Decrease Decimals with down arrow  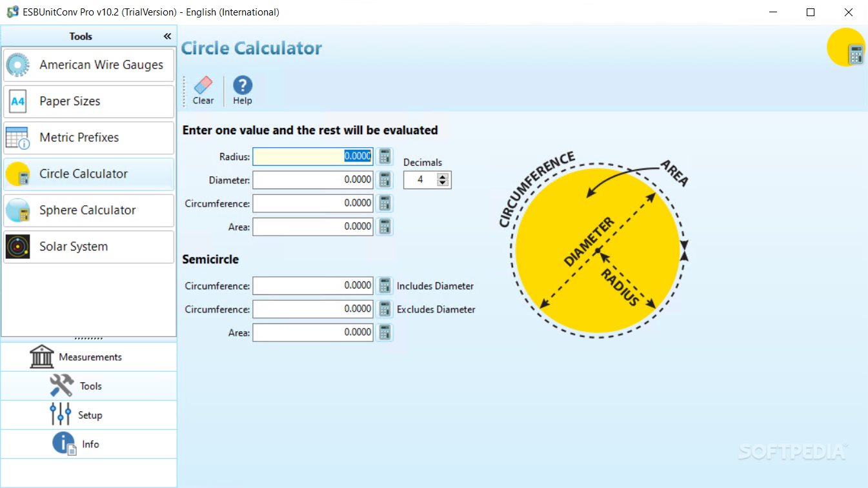[x=443, y=183]
